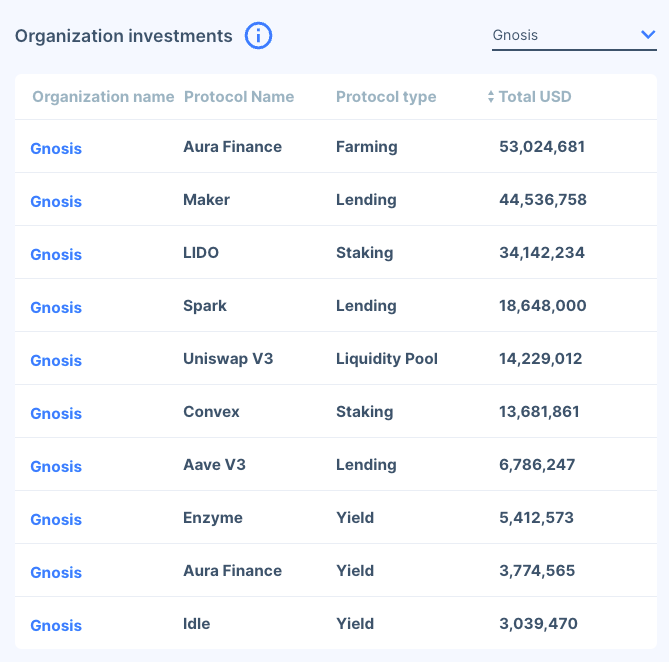The width and height of the screenshot is (669, 662).
Task: Click the 3,039,470 total value
Action: coord(538,624)
